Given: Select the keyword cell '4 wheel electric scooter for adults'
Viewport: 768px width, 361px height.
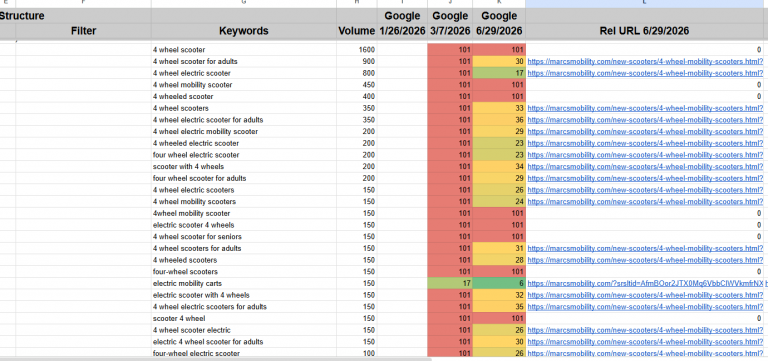Looking at the screenshot, I should [x=243, y=120].
